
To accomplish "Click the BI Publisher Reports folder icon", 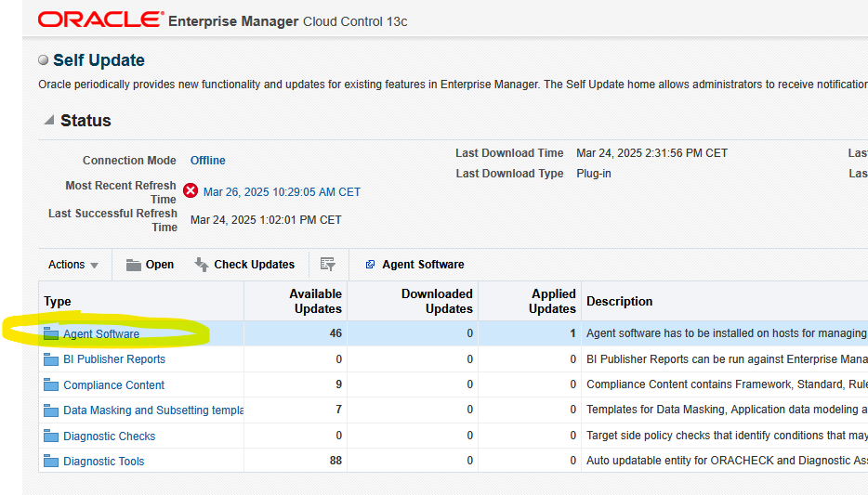I will click(51, 359).
